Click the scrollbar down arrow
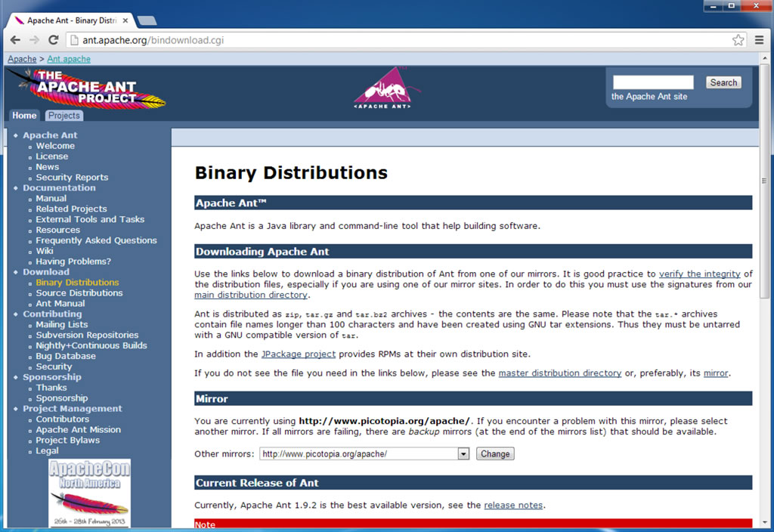 click(764, 522)
